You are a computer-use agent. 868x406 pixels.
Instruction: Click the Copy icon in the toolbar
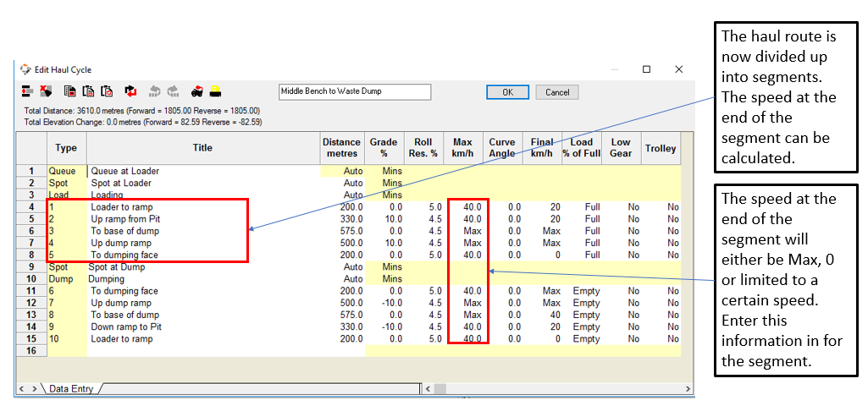coord(69,92)
